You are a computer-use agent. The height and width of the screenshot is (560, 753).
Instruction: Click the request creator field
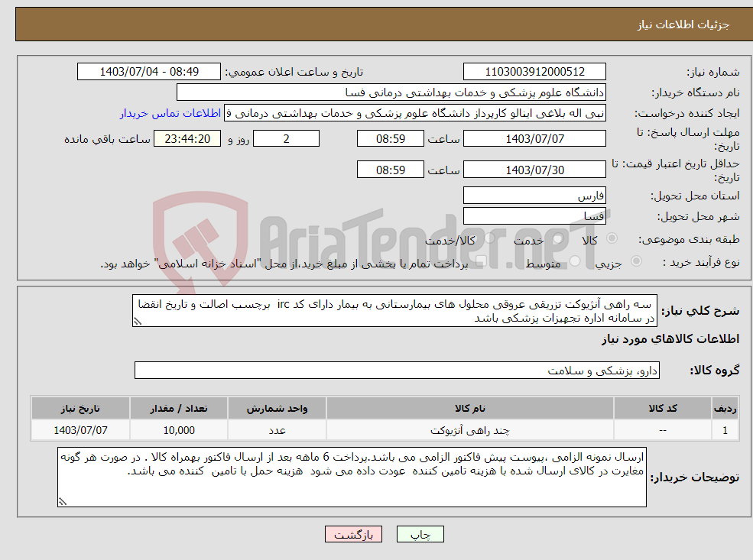(415, 113)
